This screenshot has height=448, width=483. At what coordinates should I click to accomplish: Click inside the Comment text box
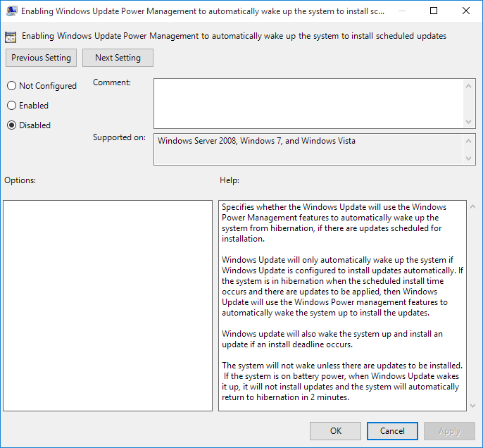tap(308, 104)
